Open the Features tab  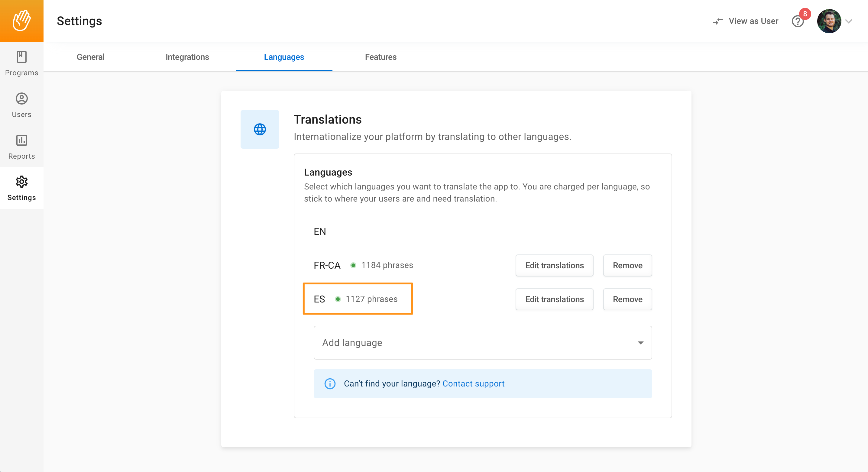click(381, 57)
